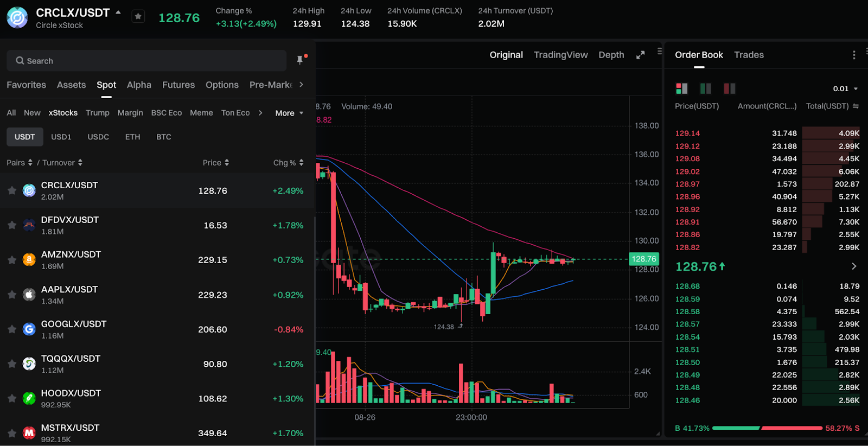Open order book three-dot options menu

click(854, 55)
